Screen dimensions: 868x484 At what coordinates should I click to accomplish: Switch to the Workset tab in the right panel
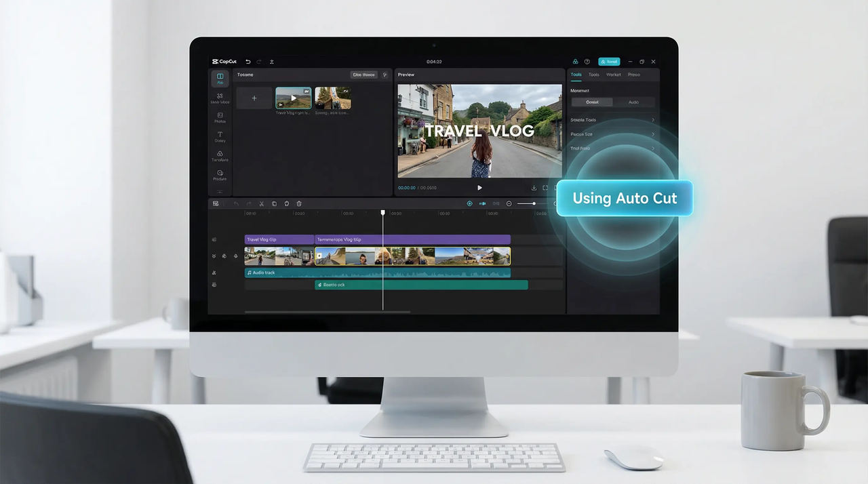tap(614, 75)
